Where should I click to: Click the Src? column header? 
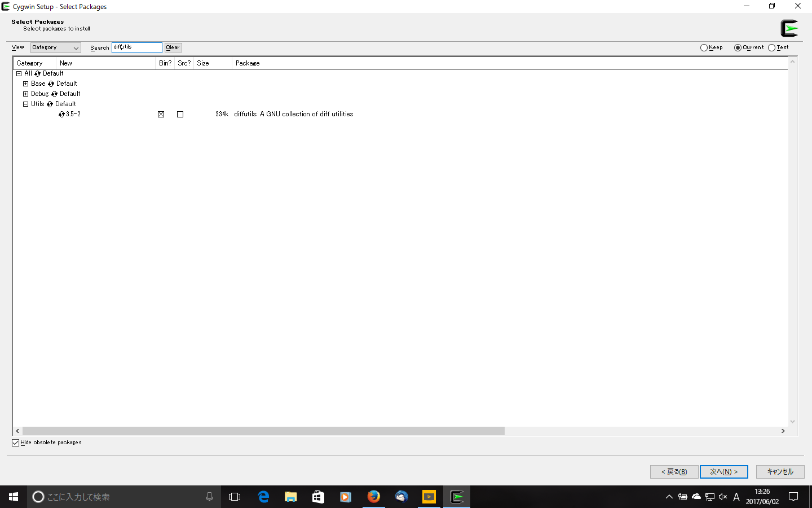click(184, 63)
